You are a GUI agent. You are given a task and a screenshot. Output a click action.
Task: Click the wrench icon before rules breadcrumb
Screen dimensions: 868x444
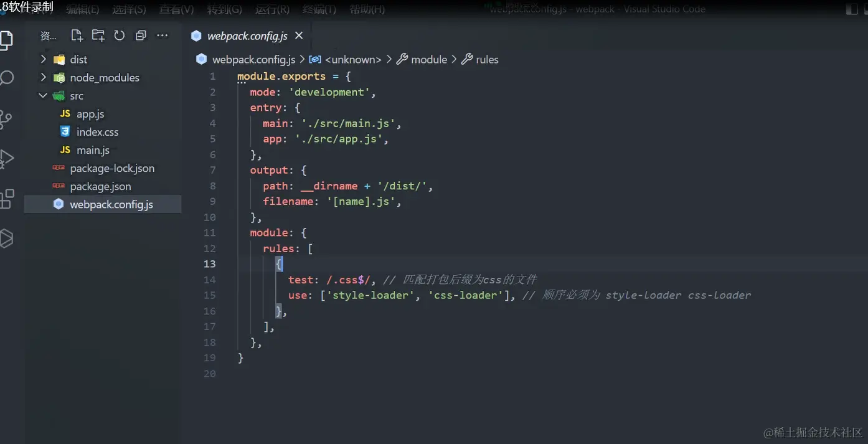tap(467, 59)
